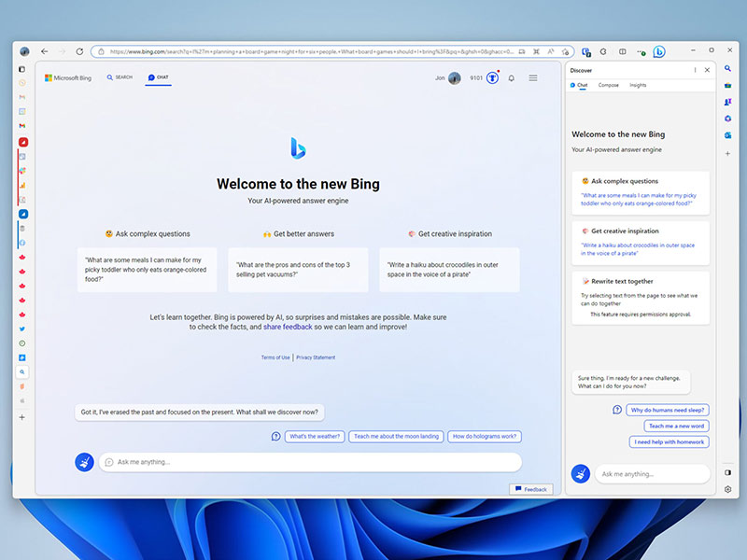The width and height of the screenshot is (747, 560).
Task: Open the Games icon in Edge sidebar
Action: (728, 102)
